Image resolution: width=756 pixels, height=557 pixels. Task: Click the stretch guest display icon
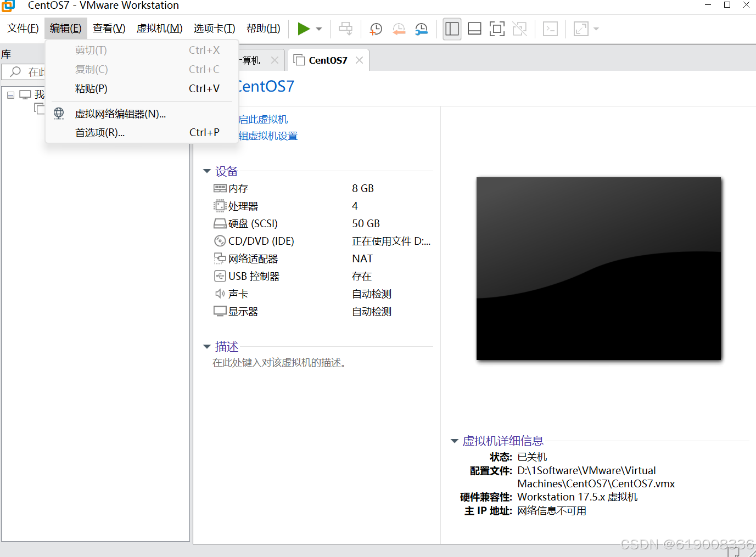(581, 29)
